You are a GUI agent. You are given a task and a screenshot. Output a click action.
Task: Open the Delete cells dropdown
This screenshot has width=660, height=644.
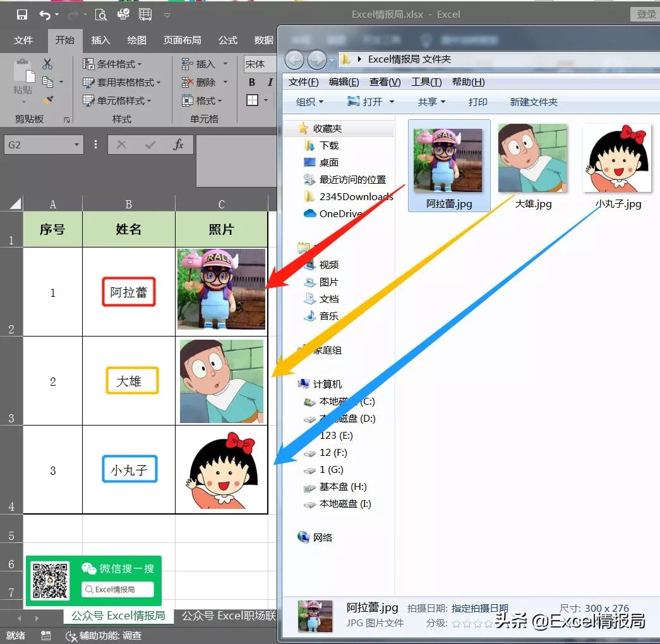click(x=205, y=82)
